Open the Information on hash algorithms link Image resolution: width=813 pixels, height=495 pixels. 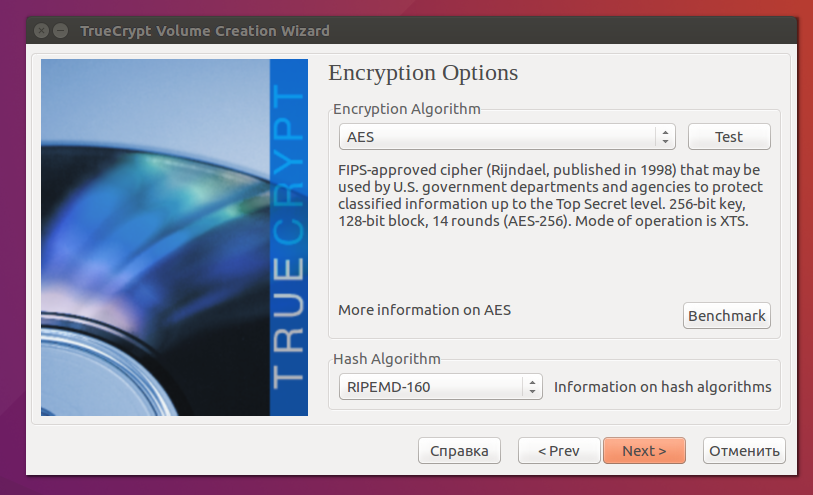point(662,387)
